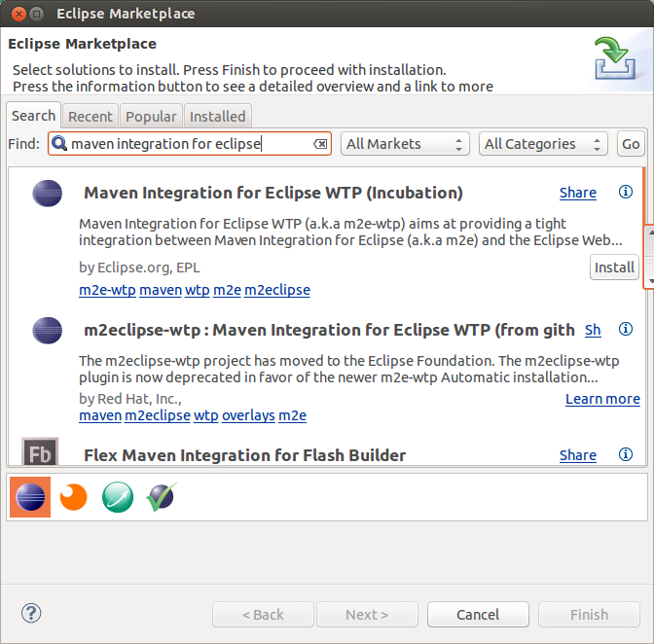Screen dimensions: 654x644
Task: Click the < Back button
Action: click(x=263, y=615)
